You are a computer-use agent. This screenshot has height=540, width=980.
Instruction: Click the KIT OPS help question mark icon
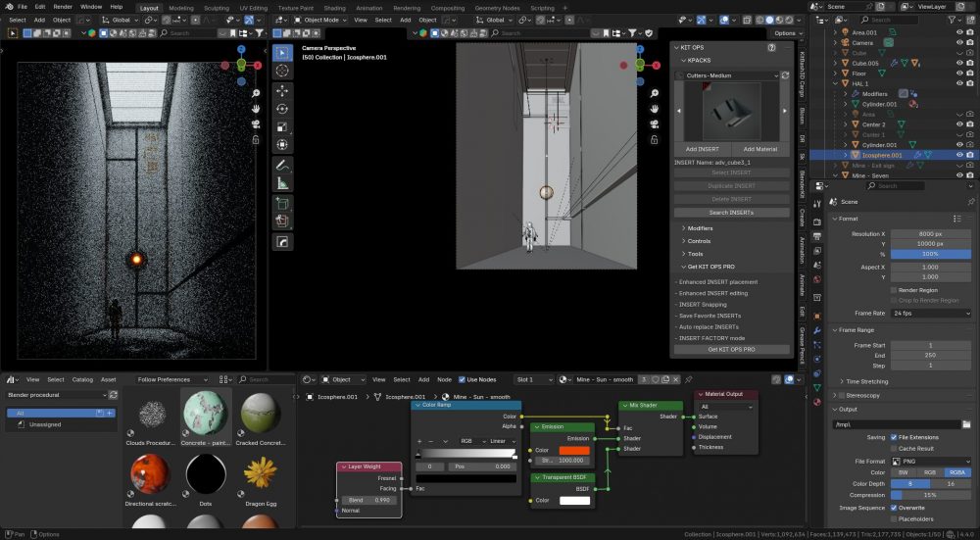point(771,47)
